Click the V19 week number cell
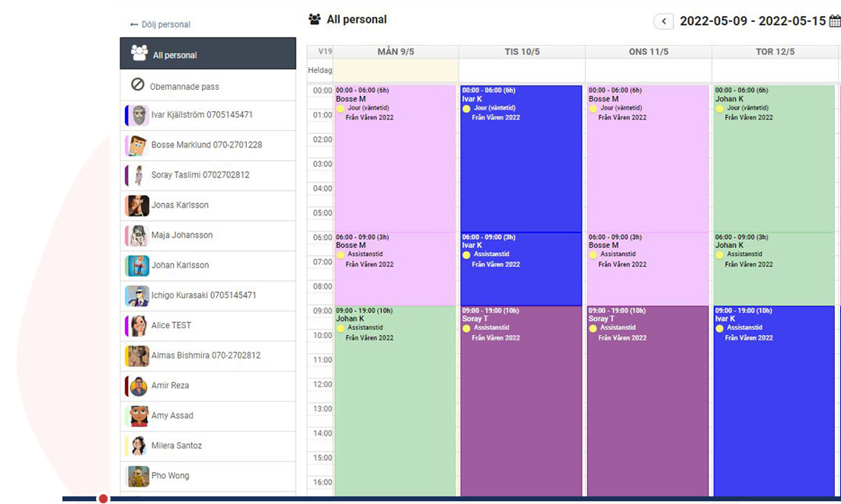This screenshot has height=504, width=841. click(x=320, y=52)
